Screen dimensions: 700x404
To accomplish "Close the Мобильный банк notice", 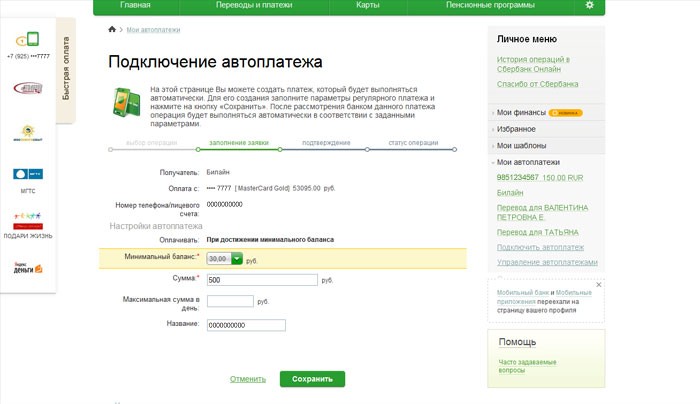I will [599, 284].
